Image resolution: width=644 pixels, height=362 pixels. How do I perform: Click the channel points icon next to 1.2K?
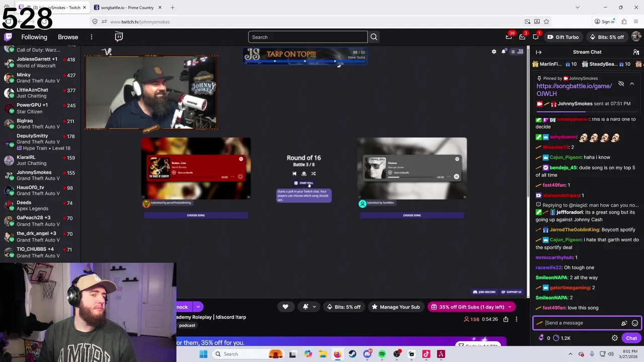556,338
